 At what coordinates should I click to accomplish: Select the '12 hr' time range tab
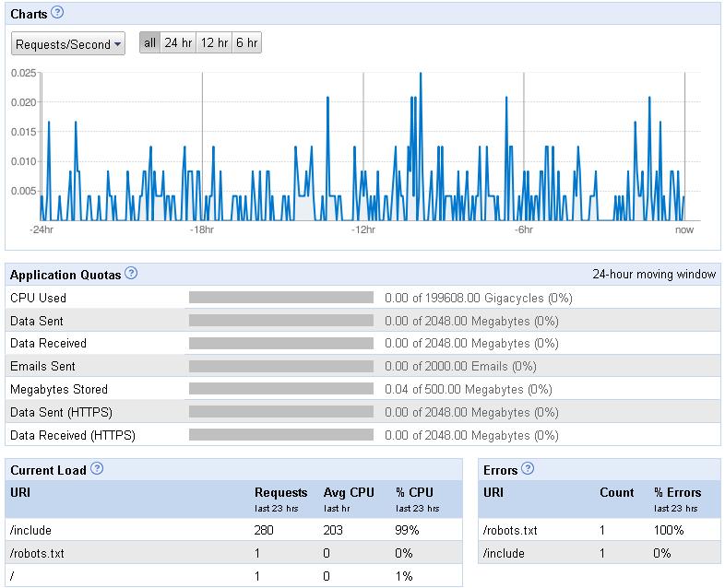(214, 43)
